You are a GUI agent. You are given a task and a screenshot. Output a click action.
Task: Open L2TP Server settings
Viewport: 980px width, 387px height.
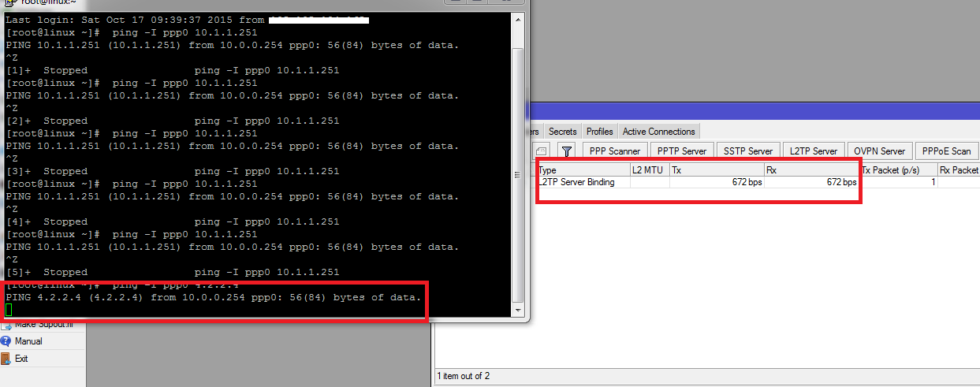pyautogui.click(x=814, y=151)
